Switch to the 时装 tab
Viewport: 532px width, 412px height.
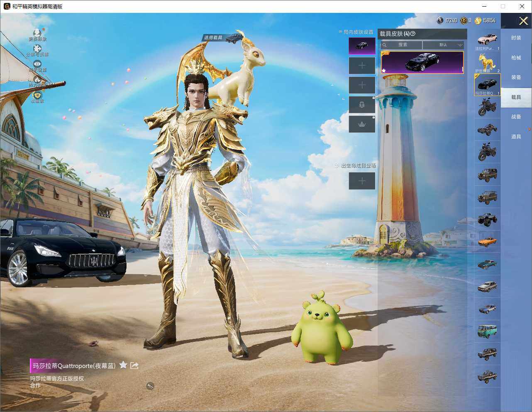coord(516,38)
